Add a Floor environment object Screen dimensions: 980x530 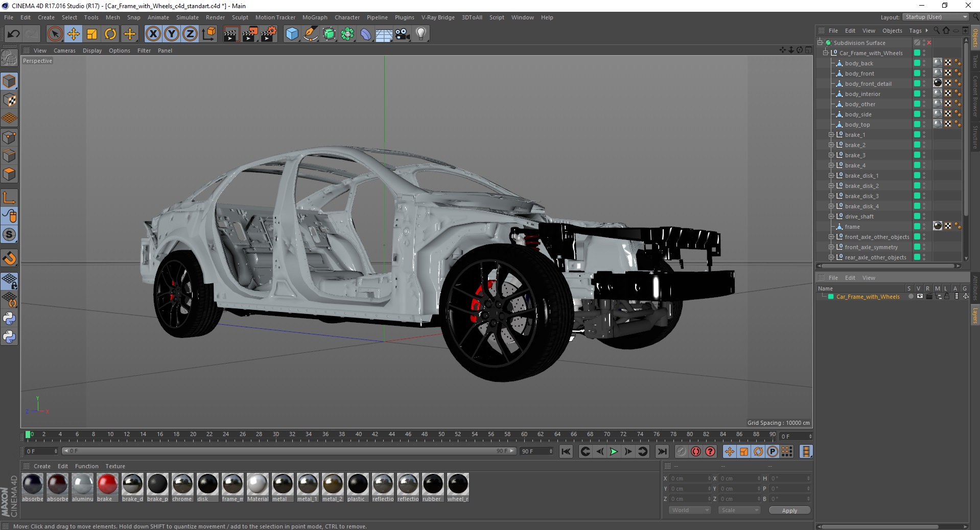[384, 34]
